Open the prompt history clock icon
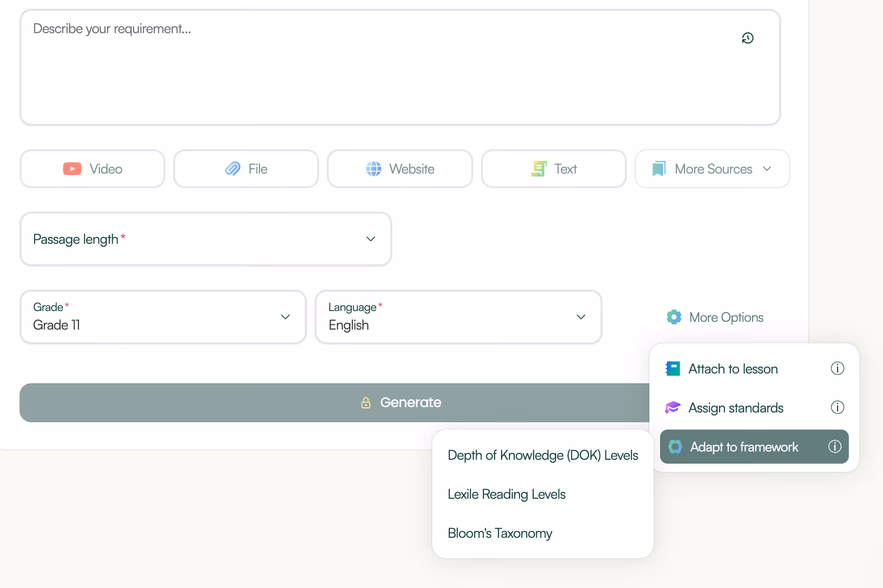The height and width of the screenshot is (588, 883). tap(747, 38)
